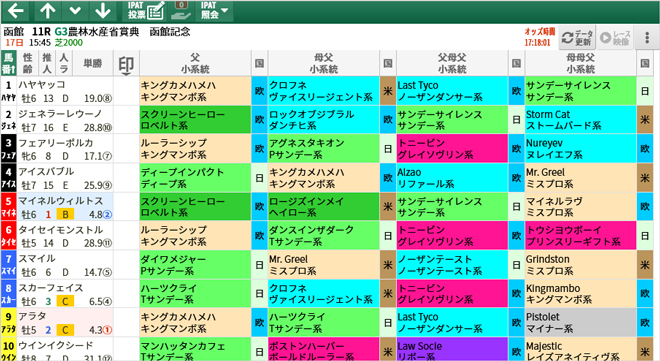Open the three-dot more options menu

(647, 38)
